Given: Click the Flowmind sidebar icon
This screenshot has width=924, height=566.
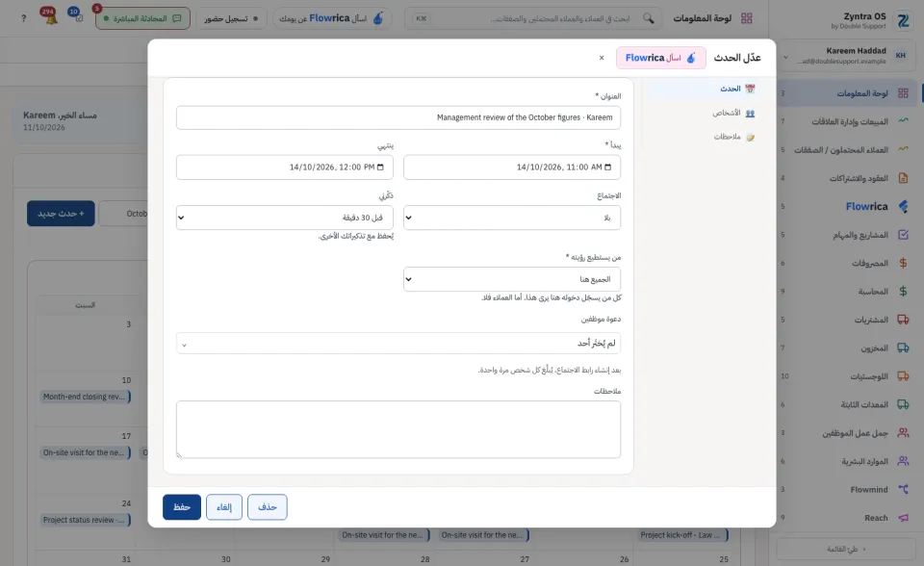Looking at the screenshot, I should pyautogui.click(x=903, y=489).
